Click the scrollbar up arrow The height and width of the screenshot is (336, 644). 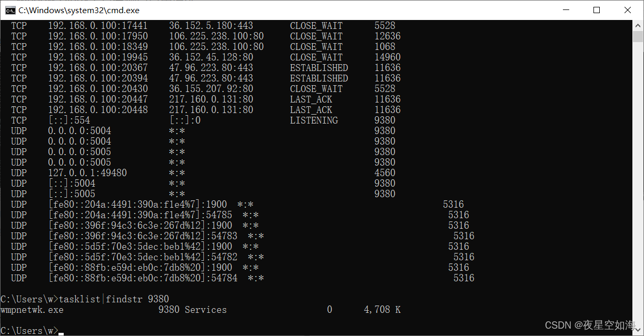[x=638, y=25]
